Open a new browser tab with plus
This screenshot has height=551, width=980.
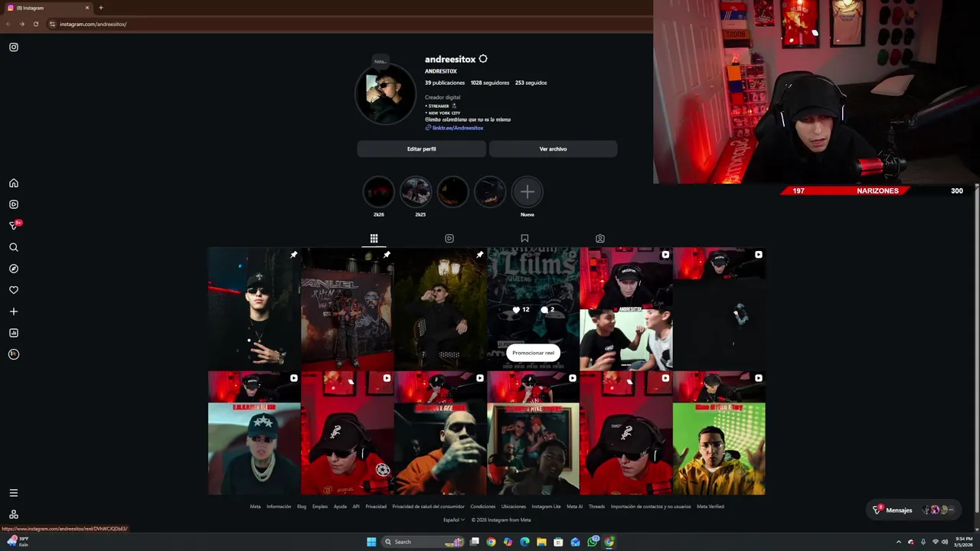tap(100, 8)
